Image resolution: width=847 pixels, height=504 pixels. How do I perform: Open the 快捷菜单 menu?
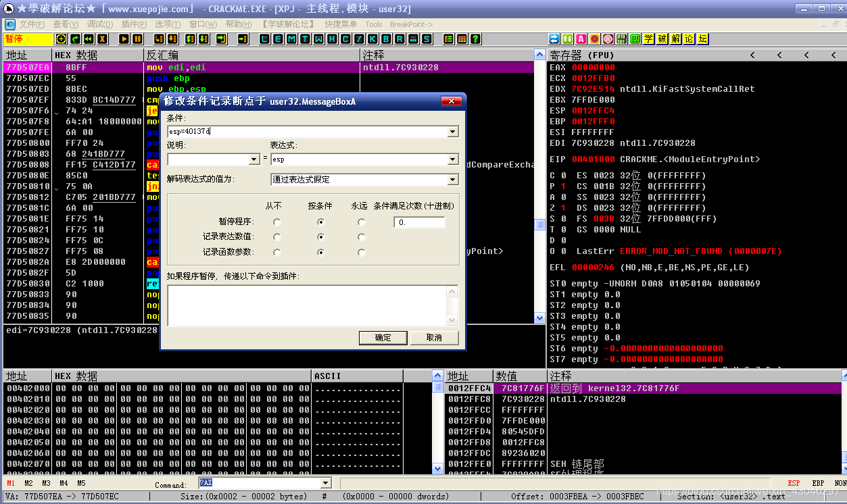(341, 24)
